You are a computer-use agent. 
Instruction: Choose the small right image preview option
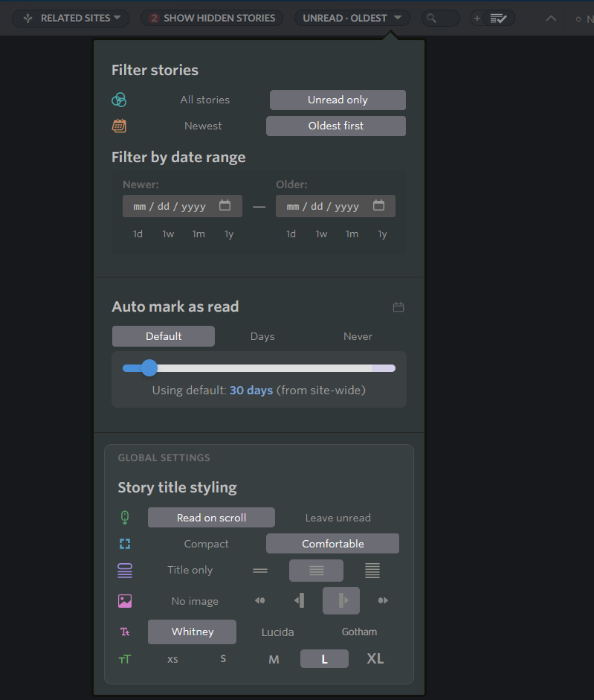click(x=383, y=600)
